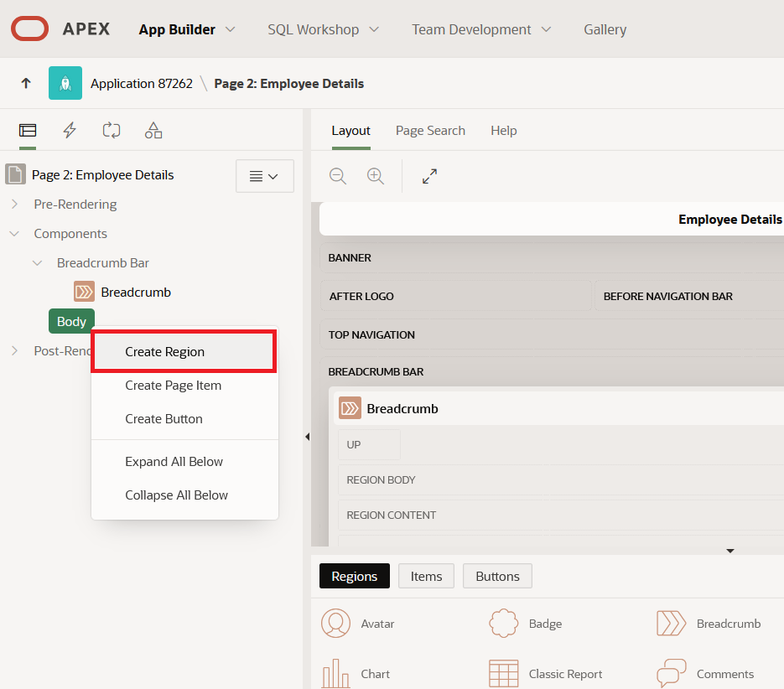Click the Application 87262 breadcrumb link
The image size is (784, 689).
(142, 83)
